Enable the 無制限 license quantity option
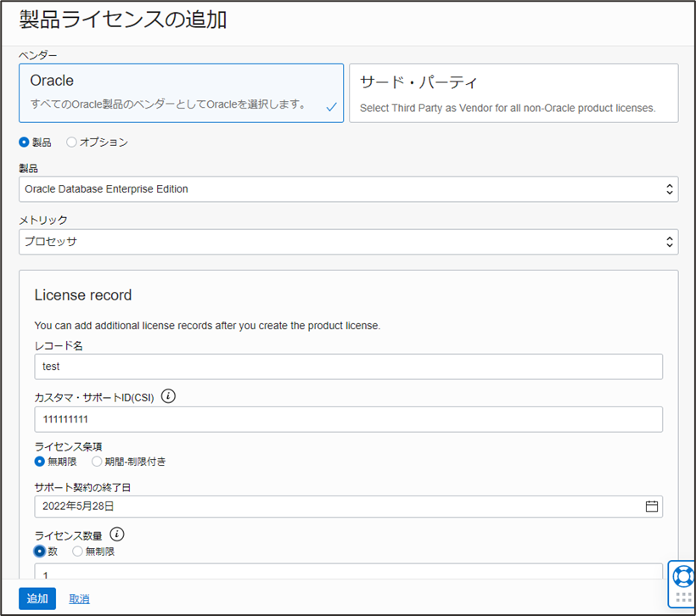This screenshot has height=616, width=696. click(x=77, y=551)
